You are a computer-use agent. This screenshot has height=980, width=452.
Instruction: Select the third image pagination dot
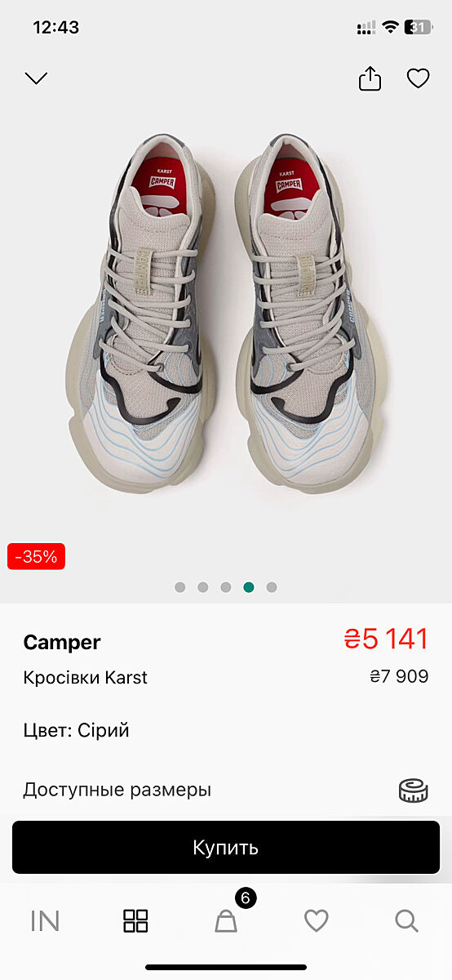tap(226, 587)
